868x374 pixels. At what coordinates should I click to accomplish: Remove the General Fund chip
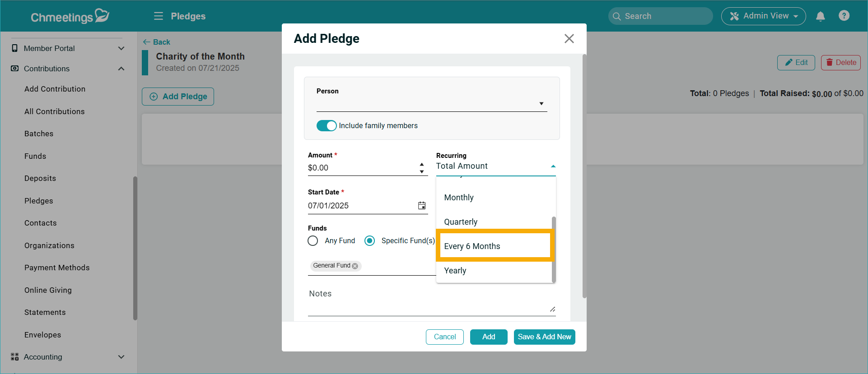point(355,266)
